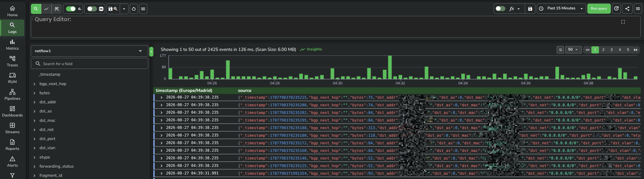Open Pipelines in the sidebar

click(12, 95)
